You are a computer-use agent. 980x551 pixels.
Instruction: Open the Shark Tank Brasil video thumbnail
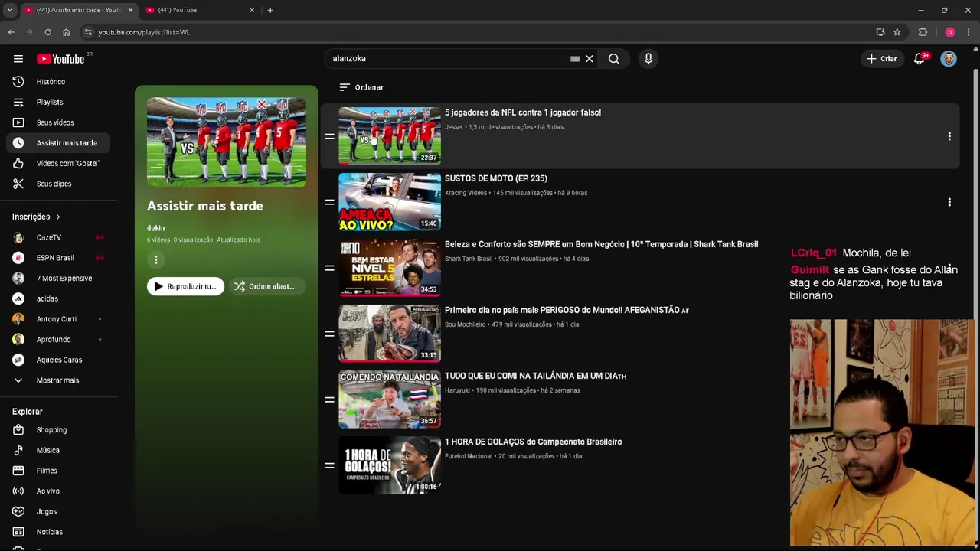(x=390, y=267)
